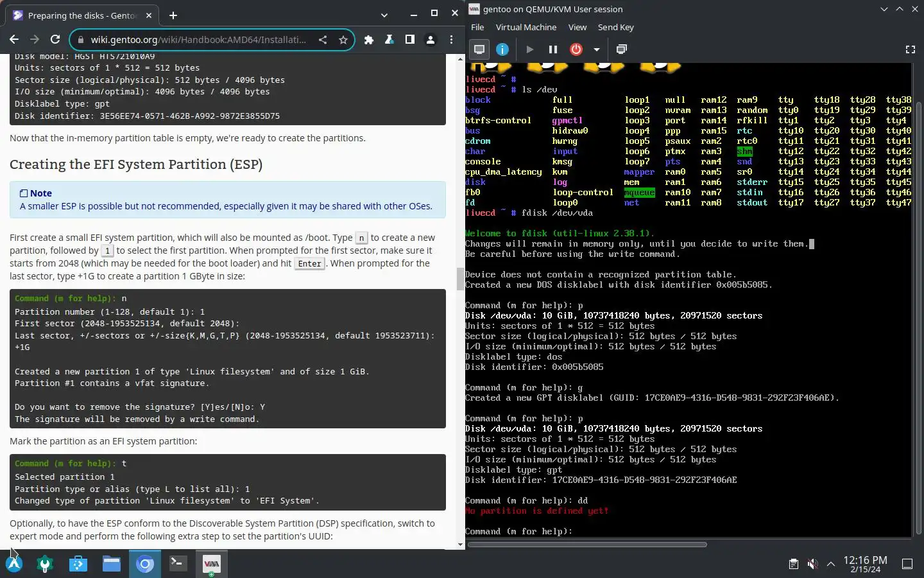
Task: Toggle browser side panel
Action: click(x=410, y=40)
